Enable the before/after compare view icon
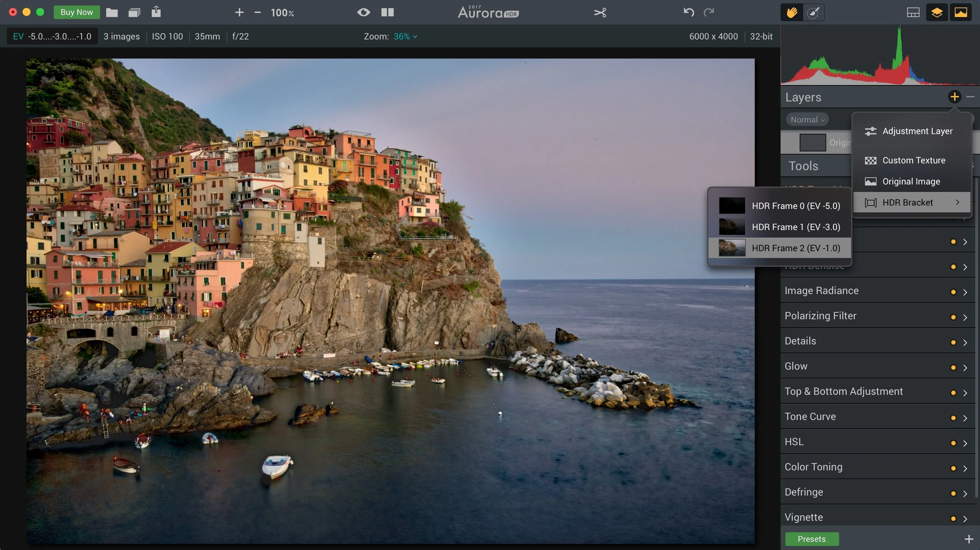The image size is (980, 550). [x=387, y=13]
